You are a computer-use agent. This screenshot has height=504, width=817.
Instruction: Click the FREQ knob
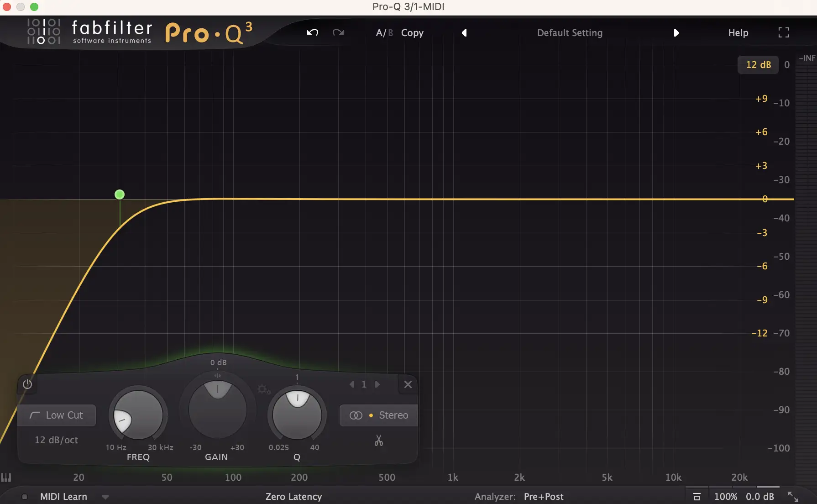pos(138,415)
